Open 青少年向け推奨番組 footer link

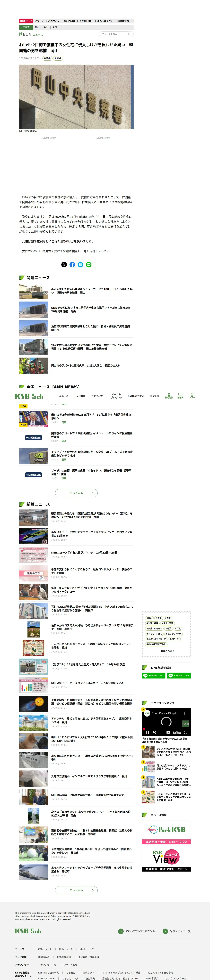(x=88, y=957)
